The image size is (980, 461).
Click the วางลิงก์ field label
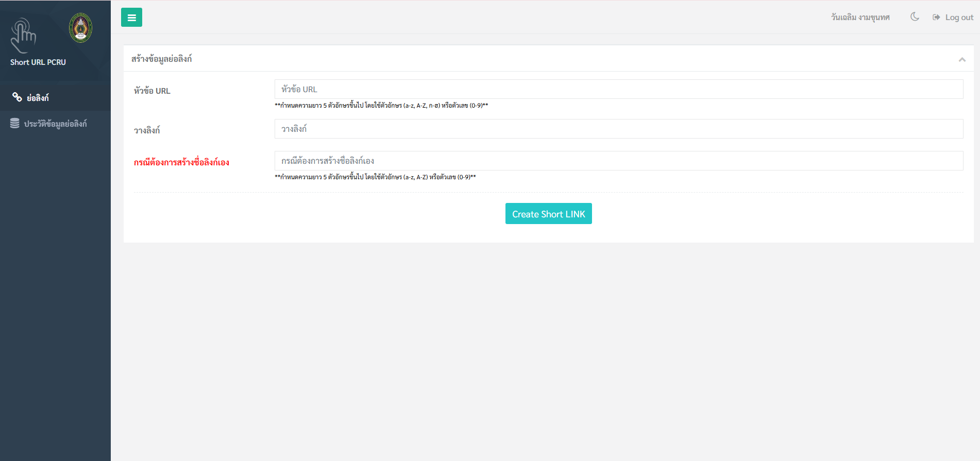pyautogui.click(x=147, y=130)
